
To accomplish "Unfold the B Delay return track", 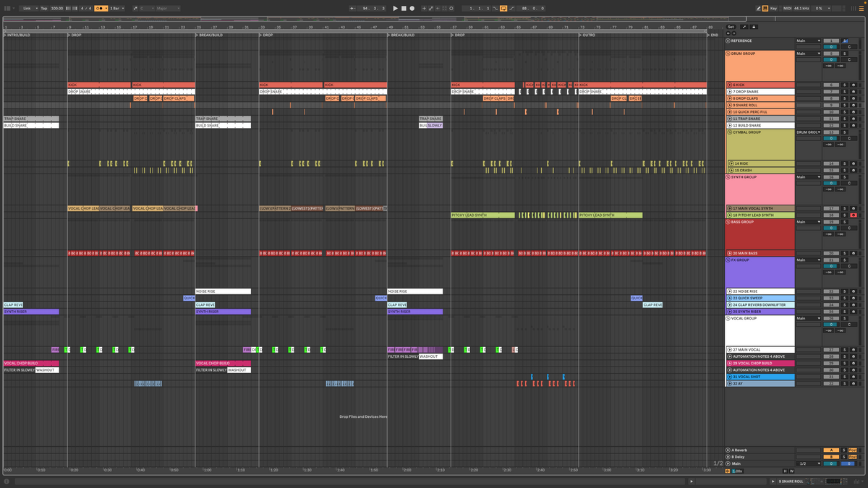I will tap(729, 457).
